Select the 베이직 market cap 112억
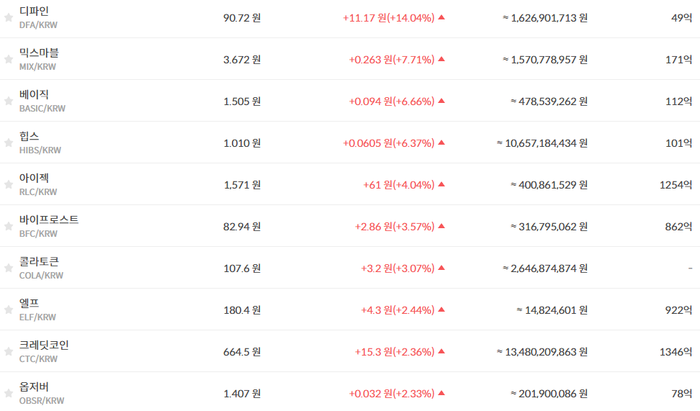The image size is (700, 411). tap(679, 101)
